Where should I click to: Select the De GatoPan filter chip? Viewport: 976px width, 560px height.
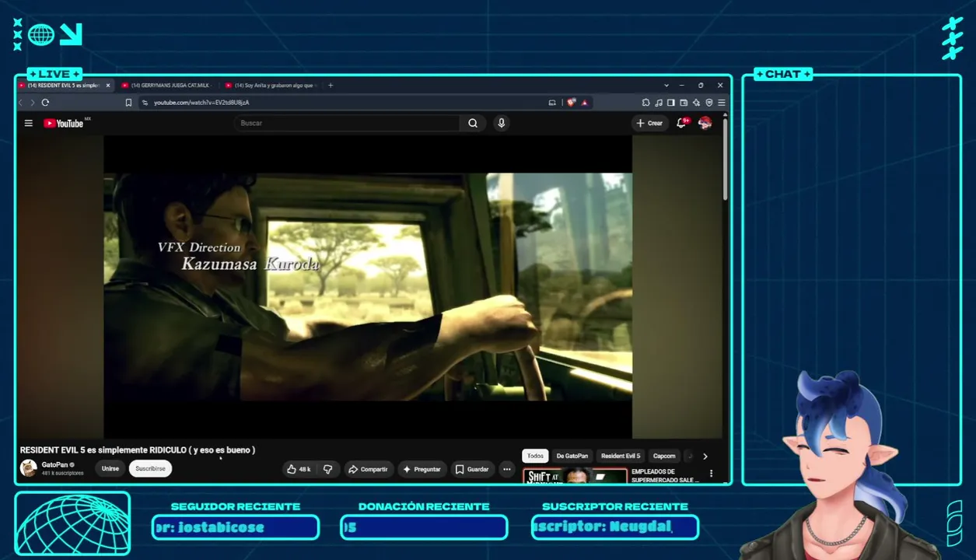tap(572, 456)
